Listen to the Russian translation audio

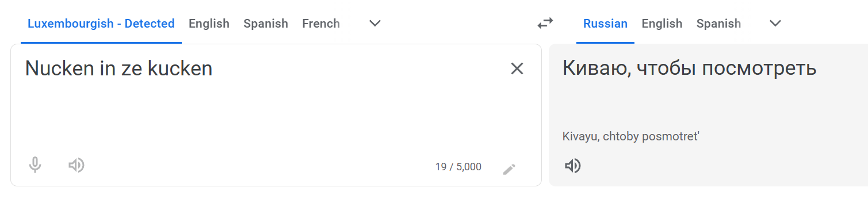click(x=572, y=166)
